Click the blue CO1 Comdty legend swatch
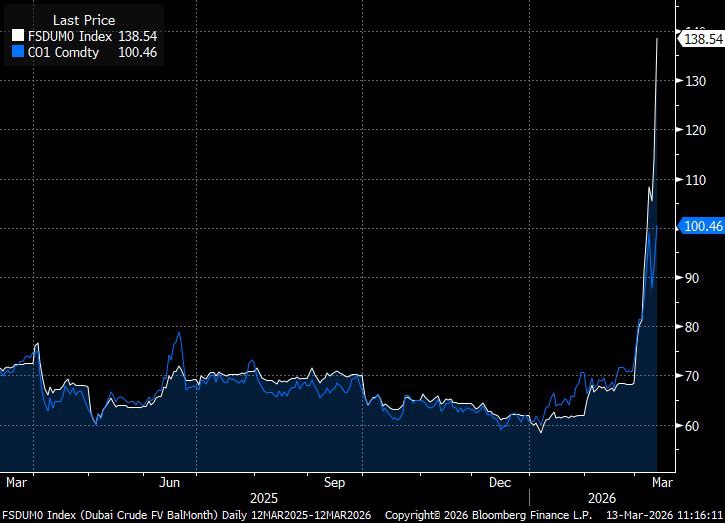The image size is (725, 523). pyautogui.click(x=18, y=51)
